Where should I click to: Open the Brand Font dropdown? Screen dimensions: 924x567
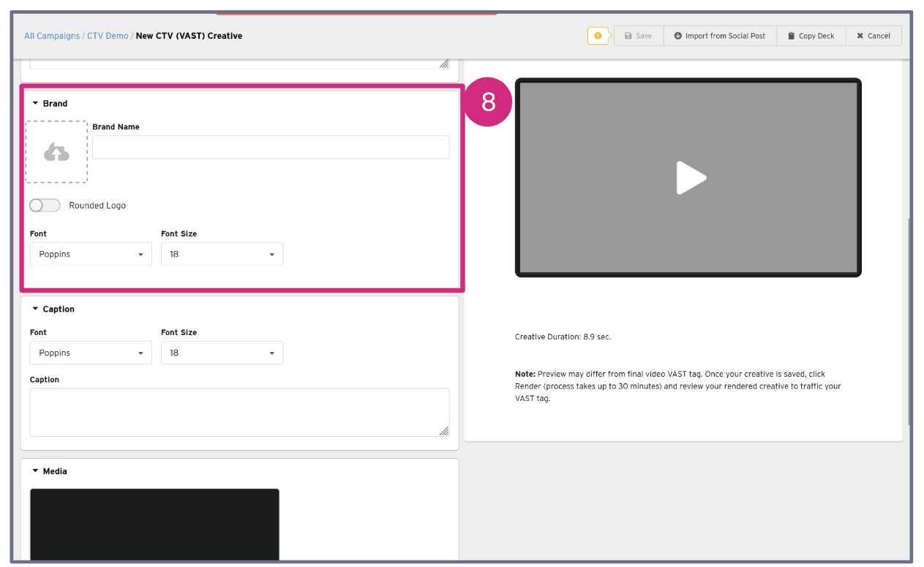91,255
